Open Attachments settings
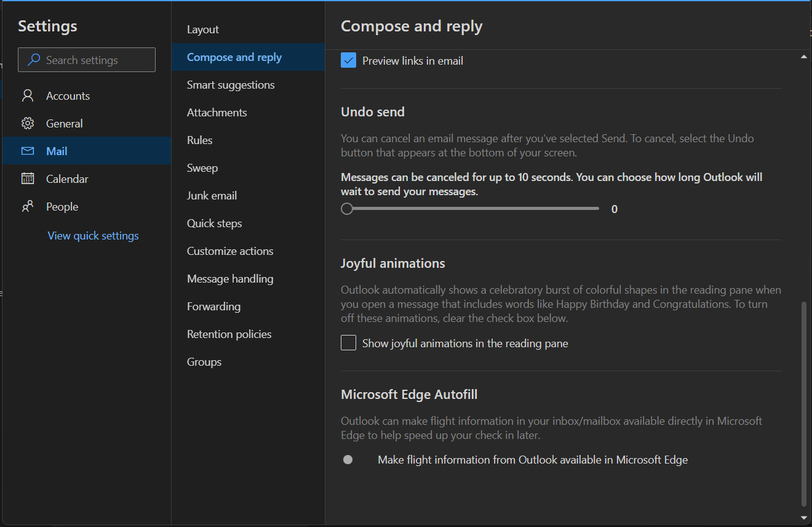The height and width of the screenshot is (527, 812). point(248,112)
